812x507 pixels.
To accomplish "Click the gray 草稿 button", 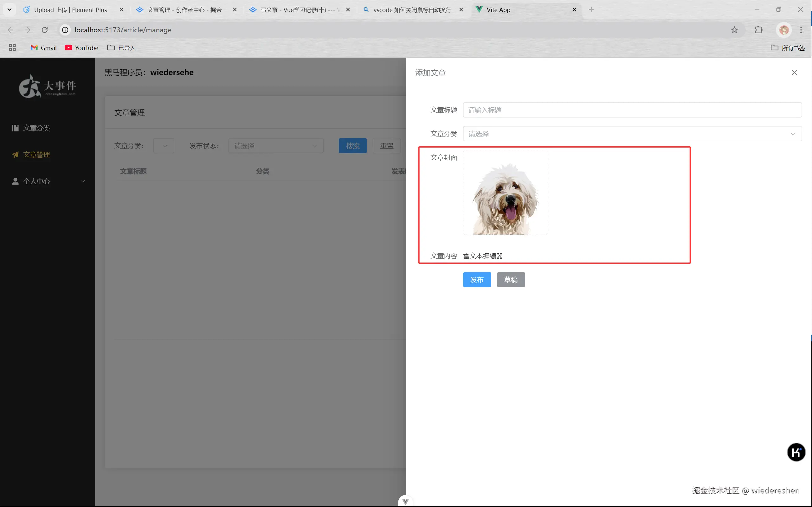I will 510,280.
